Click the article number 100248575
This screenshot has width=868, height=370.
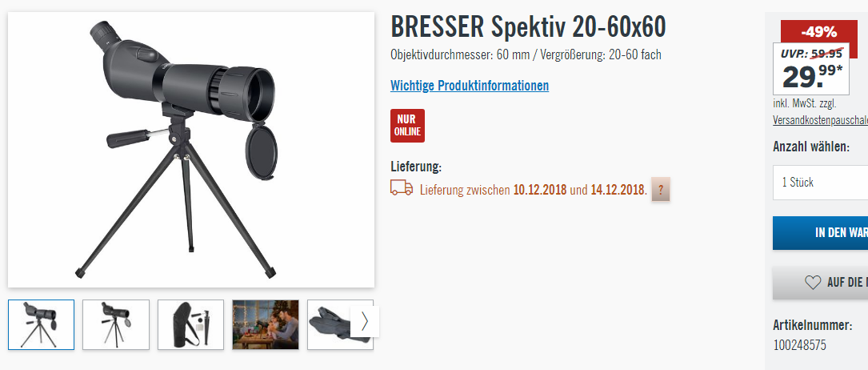click(x=799, y=346)
